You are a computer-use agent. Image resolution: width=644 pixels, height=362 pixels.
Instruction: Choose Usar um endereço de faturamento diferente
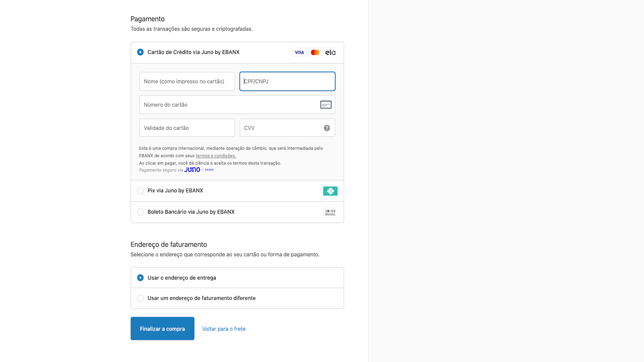(x=140, y=298)
